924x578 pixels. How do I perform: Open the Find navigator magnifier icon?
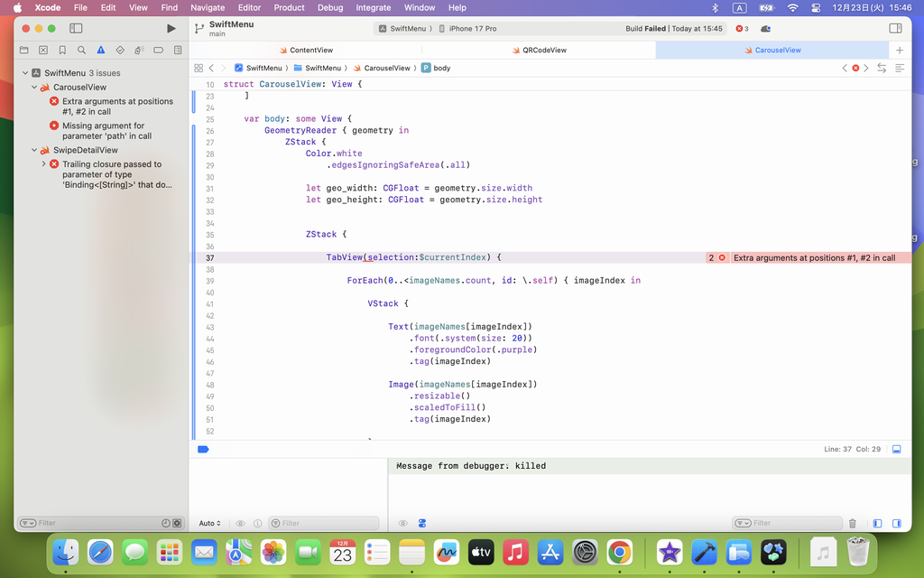(81, 51)
